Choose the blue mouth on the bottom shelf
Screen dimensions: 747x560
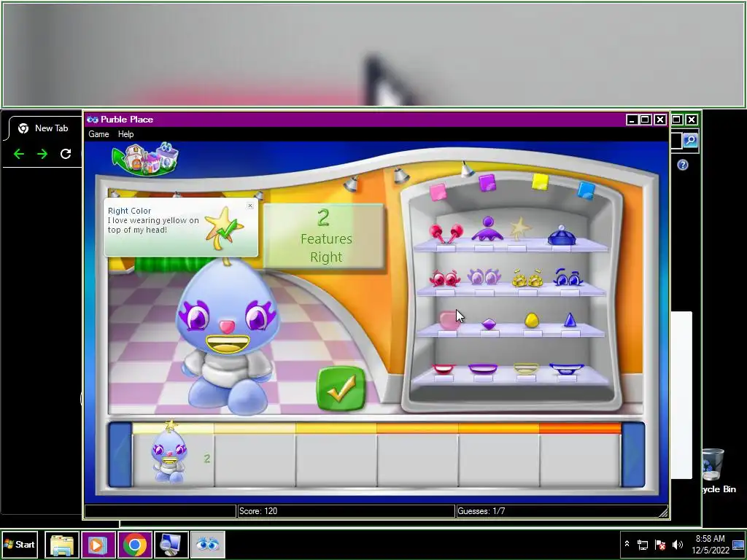click(x=566, y=369)
